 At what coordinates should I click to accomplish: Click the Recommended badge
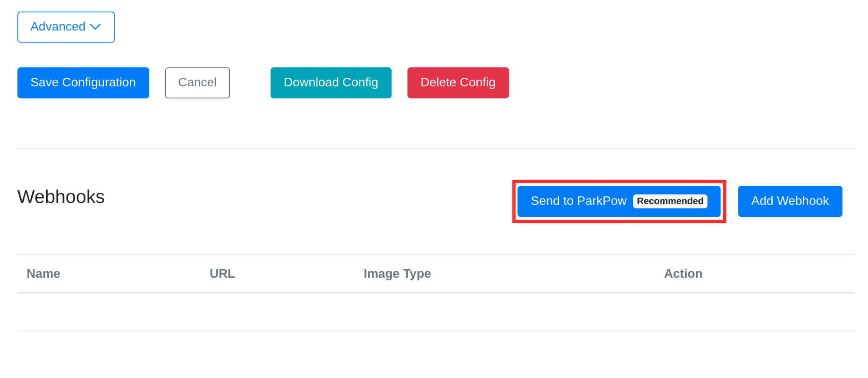coord(670,201)
